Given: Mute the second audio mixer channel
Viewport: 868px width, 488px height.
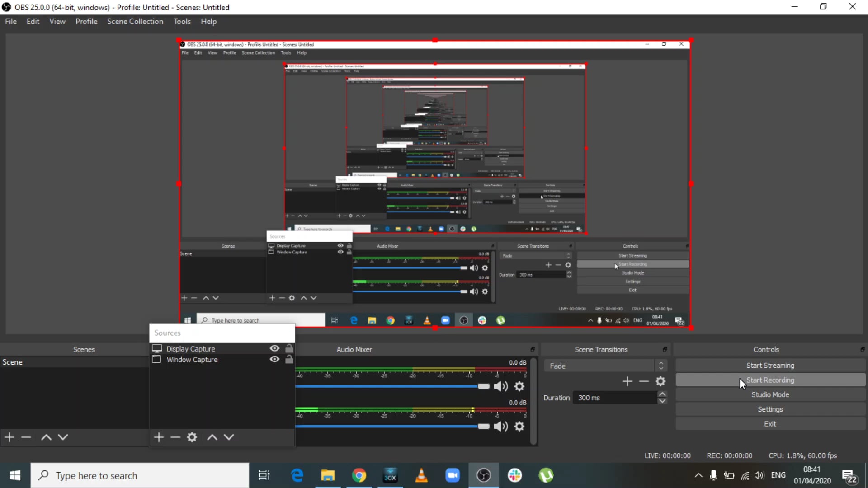Looking at the screenshot, I should click(501, 426).
